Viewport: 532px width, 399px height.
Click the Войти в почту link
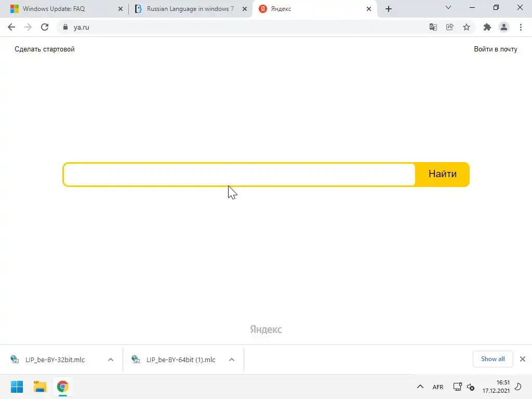pyautogui.click(x=495, y=49)
